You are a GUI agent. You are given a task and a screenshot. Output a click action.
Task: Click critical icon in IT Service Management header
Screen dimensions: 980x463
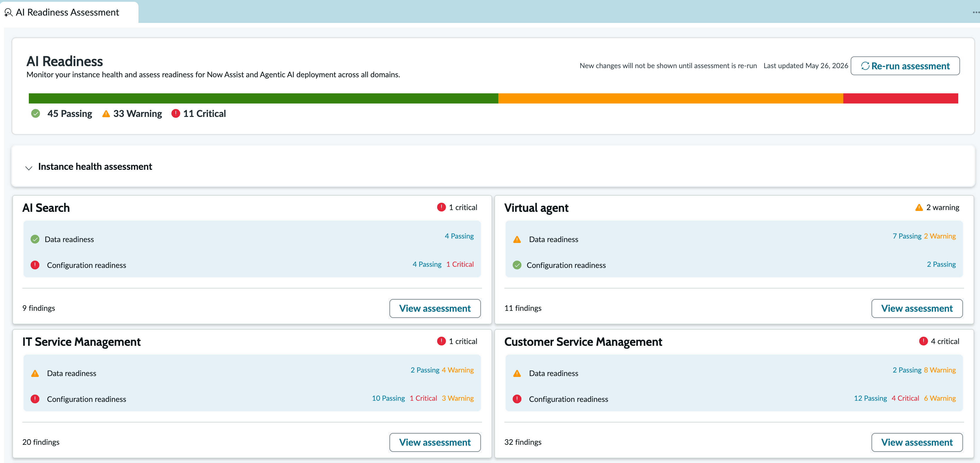coord(441,341)
